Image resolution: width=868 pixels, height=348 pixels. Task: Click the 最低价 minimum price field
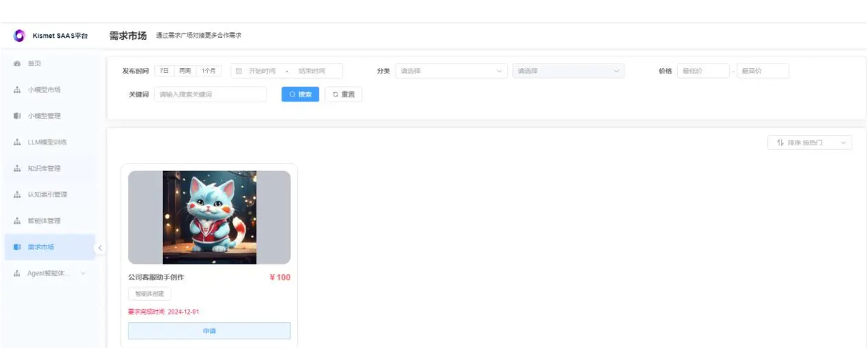703,71
